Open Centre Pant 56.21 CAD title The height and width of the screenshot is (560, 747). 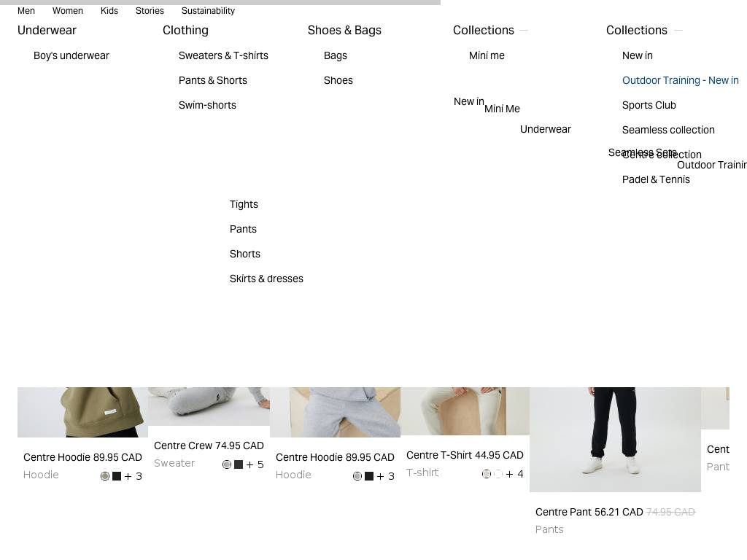click(589, 512)
